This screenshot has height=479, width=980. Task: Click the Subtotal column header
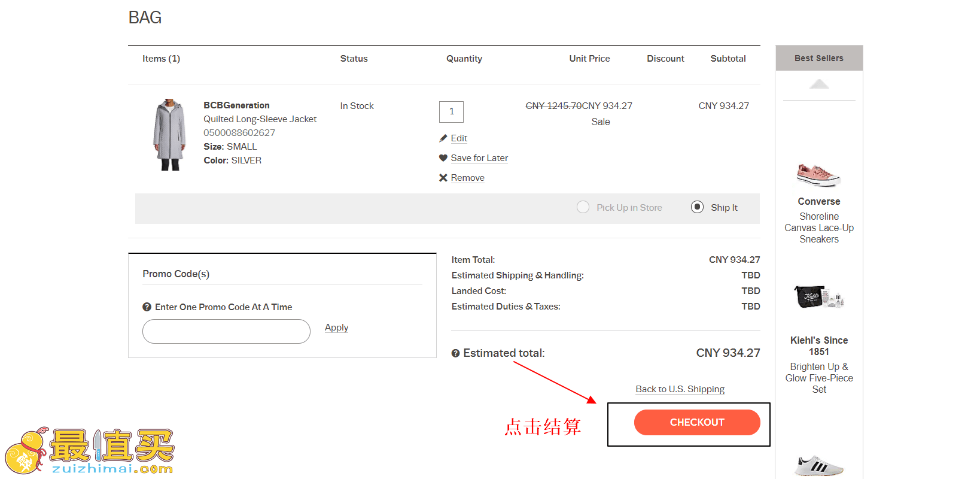pyautogui.click(x=728, y=59)
